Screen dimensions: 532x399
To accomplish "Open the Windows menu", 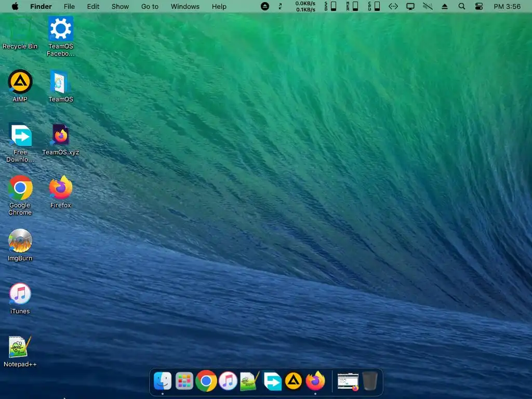I will (185, 6).
